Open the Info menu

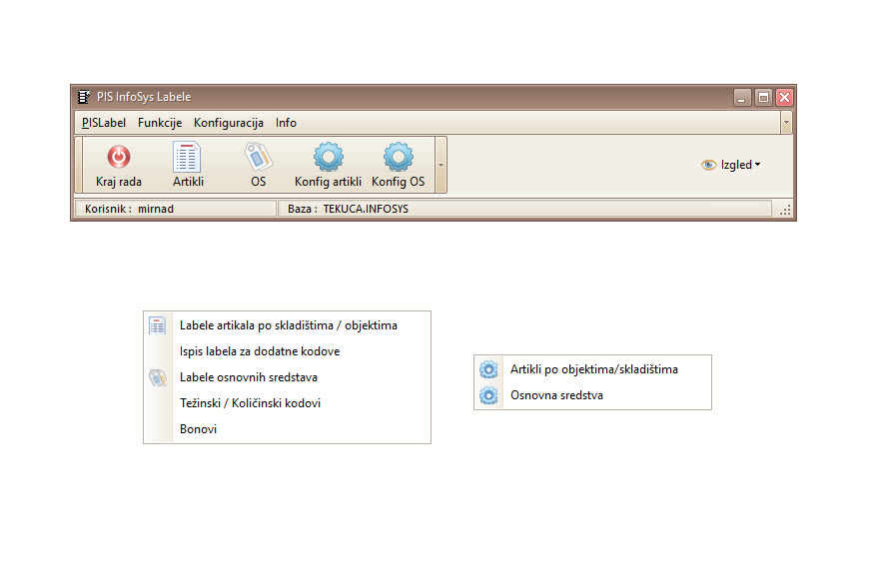[x=286, y=123]
